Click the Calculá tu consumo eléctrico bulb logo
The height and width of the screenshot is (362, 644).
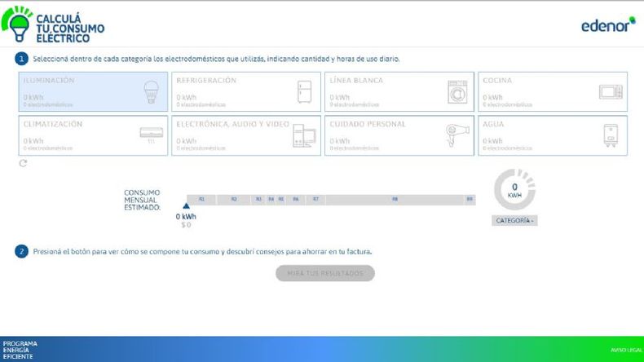(x=52, y=24)
